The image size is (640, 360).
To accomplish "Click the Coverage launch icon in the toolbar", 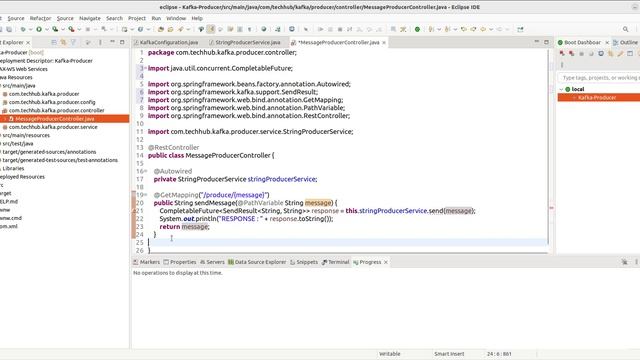I will click(x=55, y=29).
